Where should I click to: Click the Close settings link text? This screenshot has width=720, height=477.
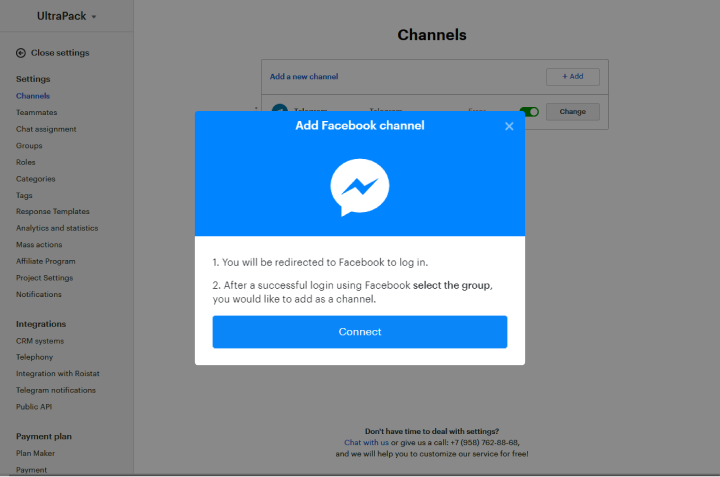(x=60, y=53)
